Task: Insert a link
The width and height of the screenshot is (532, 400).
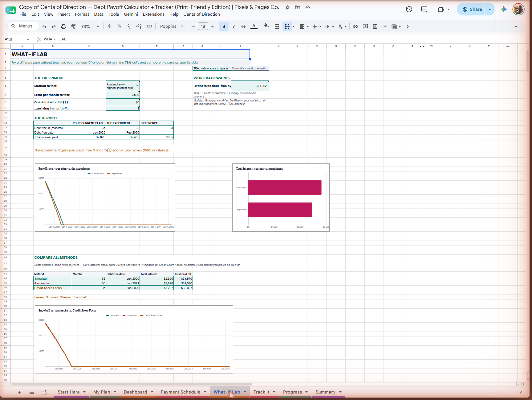Action: 355,27
